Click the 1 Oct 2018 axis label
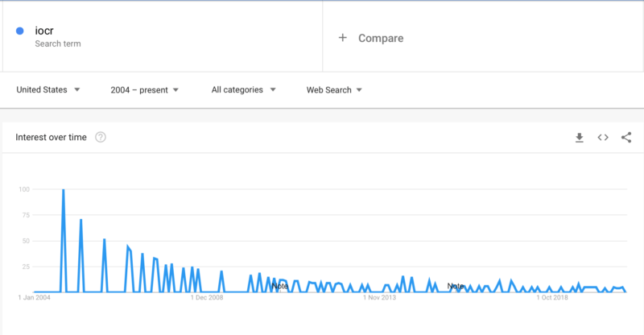The image size is (644, 335). coord(552,297)
